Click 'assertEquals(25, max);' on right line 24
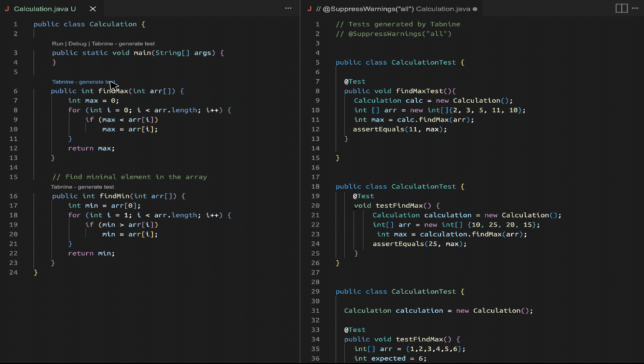 (419, 244)
